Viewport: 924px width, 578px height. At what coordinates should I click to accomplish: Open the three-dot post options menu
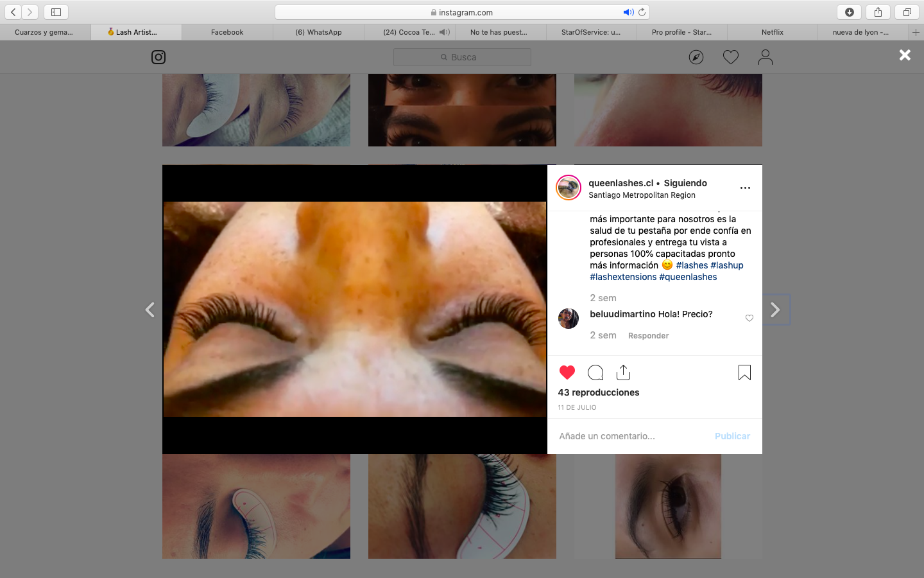pyautogui.click(x=745, y=188)
